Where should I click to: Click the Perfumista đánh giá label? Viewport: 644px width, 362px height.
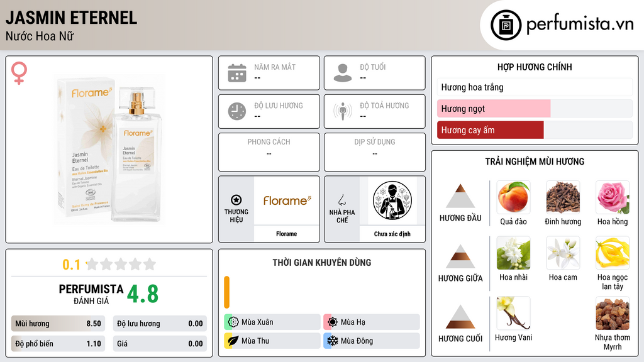(x=91, y=294)
